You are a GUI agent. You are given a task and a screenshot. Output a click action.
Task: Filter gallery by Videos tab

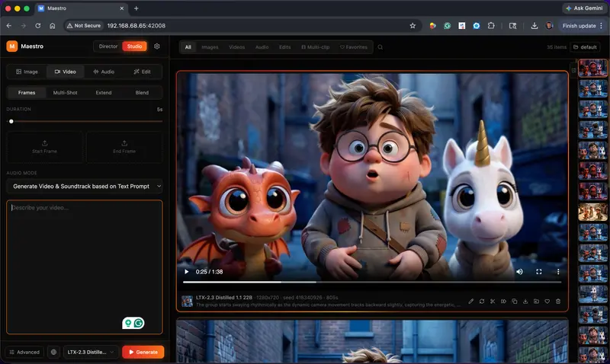coord(236,47)
